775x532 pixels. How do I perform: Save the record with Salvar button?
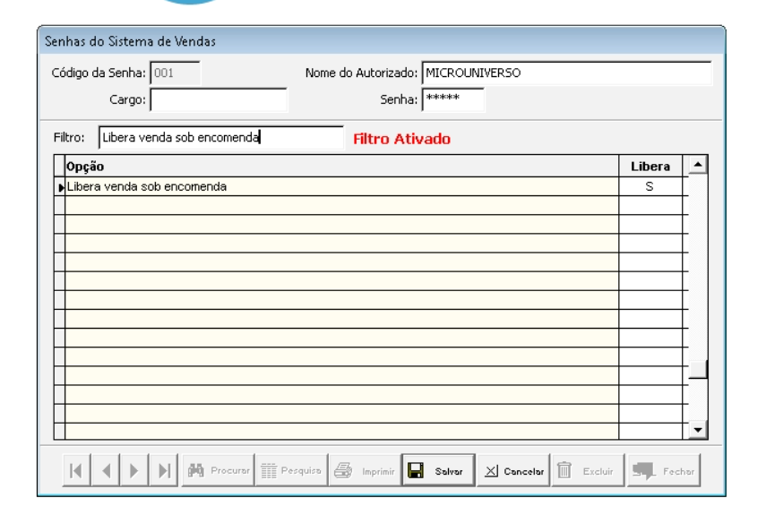438,470
